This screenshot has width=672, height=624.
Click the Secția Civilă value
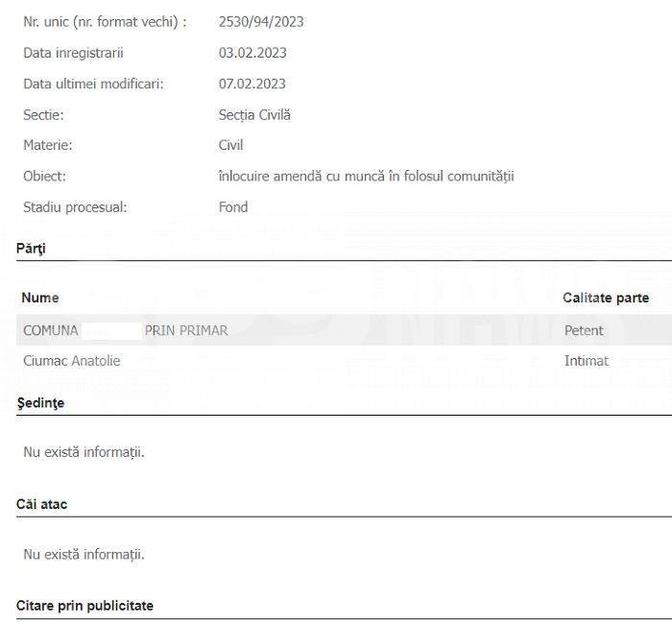coord(254,115)
